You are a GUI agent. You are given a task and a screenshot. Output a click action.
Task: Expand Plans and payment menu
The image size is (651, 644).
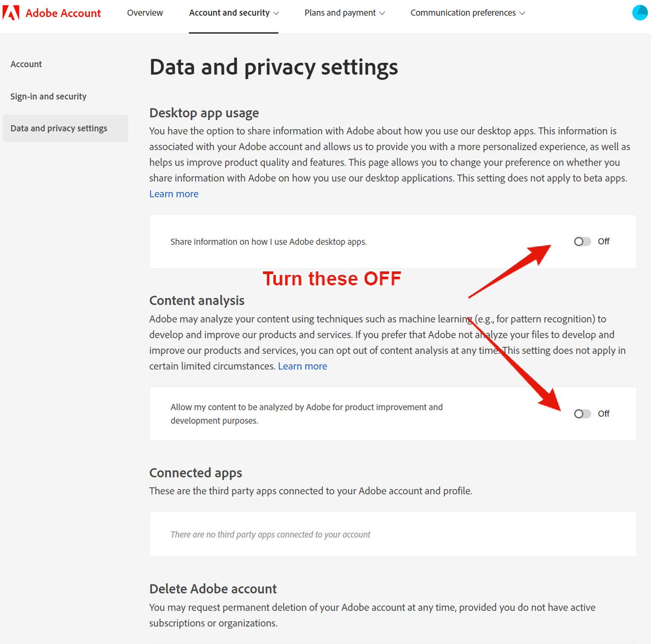(344, 12)
